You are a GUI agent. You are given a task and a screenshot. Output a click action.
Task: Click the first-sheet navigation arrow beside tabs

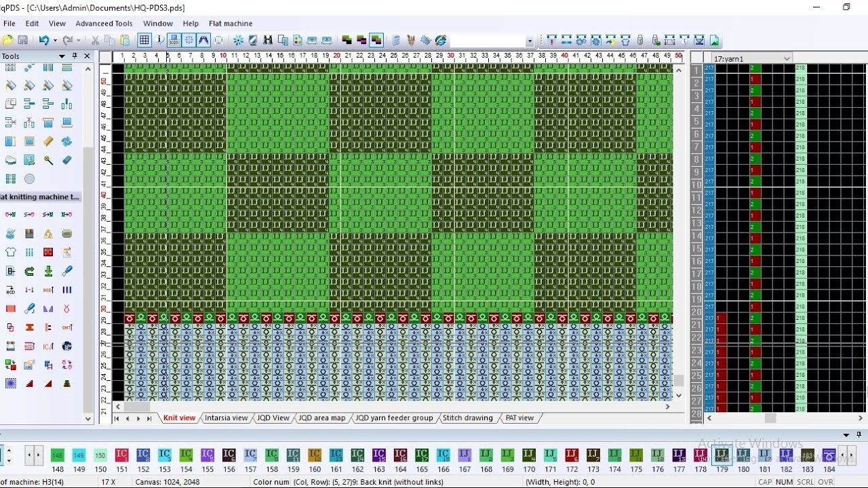[x=117, y=418]
